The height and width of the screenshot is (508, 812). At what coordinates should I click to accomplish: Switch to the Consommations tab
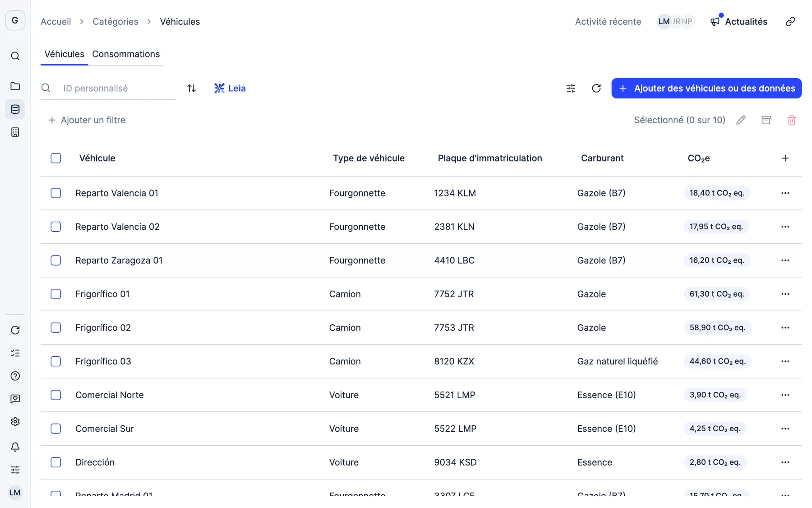(126, 54)
